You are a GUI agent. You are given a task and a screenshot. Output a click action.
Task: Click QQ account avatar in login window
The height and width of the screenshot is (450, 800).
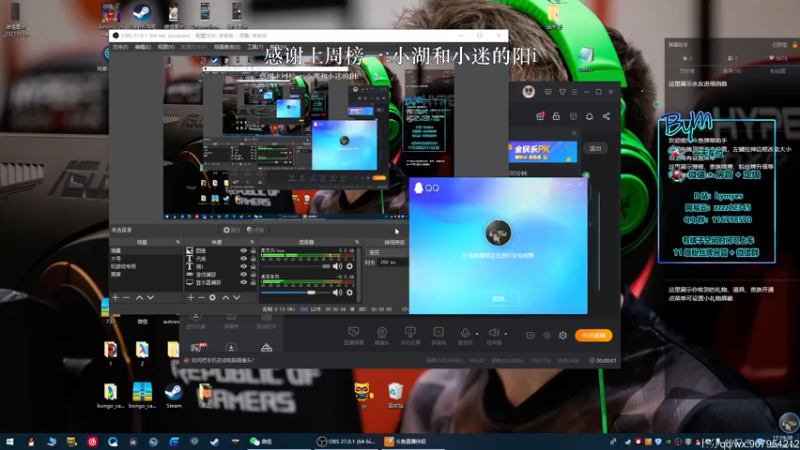point(498,233)
